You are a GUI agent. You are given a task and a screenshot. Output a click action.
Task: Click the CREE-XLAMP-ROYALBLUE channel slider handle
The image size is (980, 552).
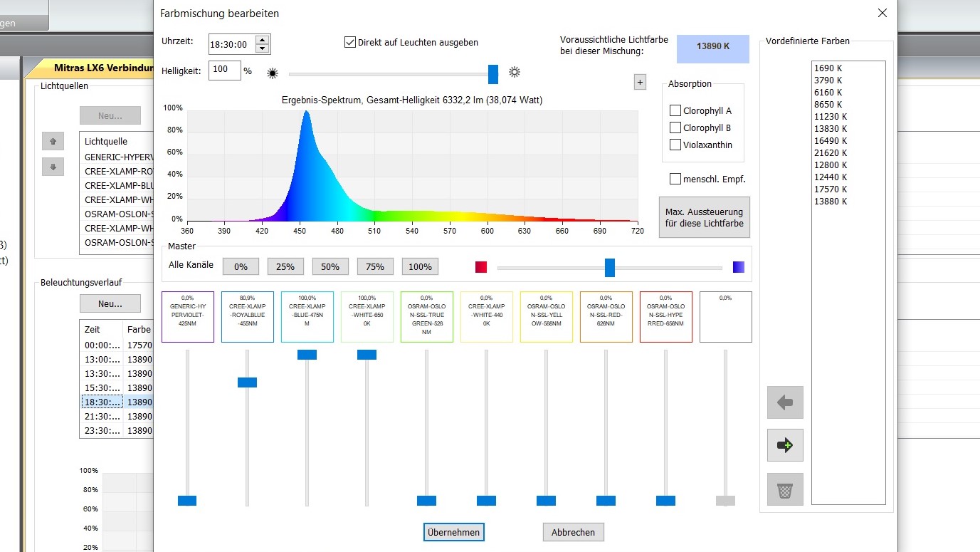247,382
